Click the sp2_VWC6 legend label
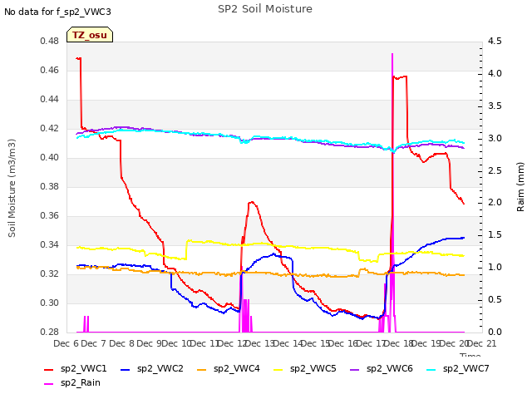This screenshot has width=532, height=399. [x=390, y=368]
